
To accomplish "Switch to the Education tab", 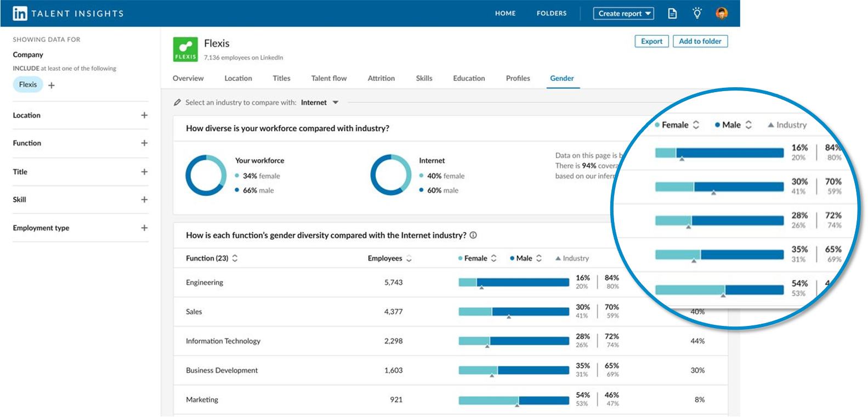I will 469,78.
